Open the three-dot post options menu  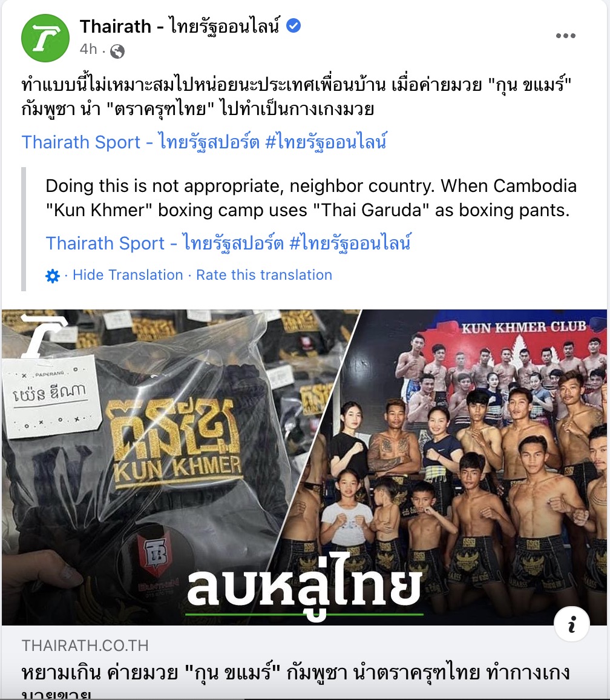coord(565,36)
